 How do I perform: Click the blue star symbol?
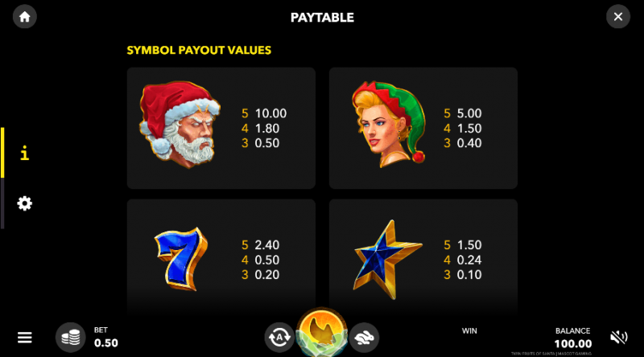388,260
